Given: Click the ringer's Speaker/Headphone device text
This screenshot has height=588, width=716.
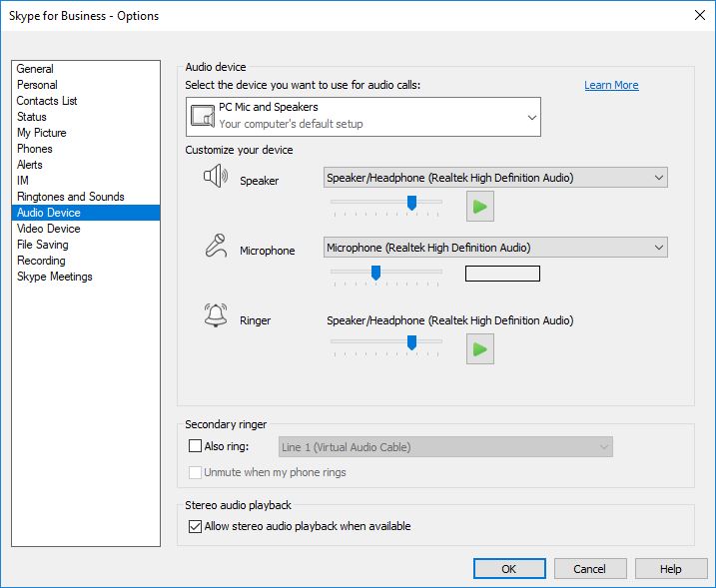Looking at the screenshot, I should coord(449,320).
